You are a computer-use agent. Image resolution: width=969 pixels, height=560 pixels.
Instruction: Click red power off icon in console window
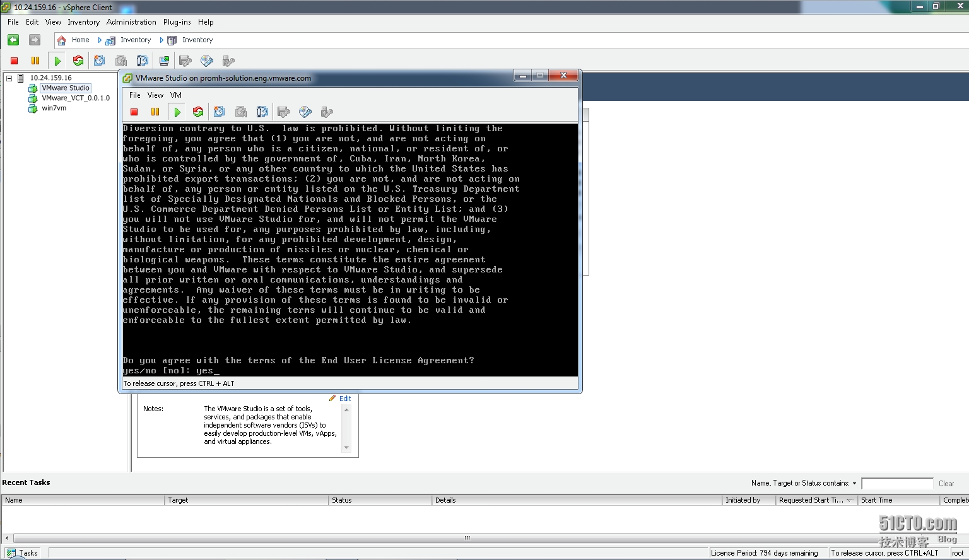tap(134, 112)
